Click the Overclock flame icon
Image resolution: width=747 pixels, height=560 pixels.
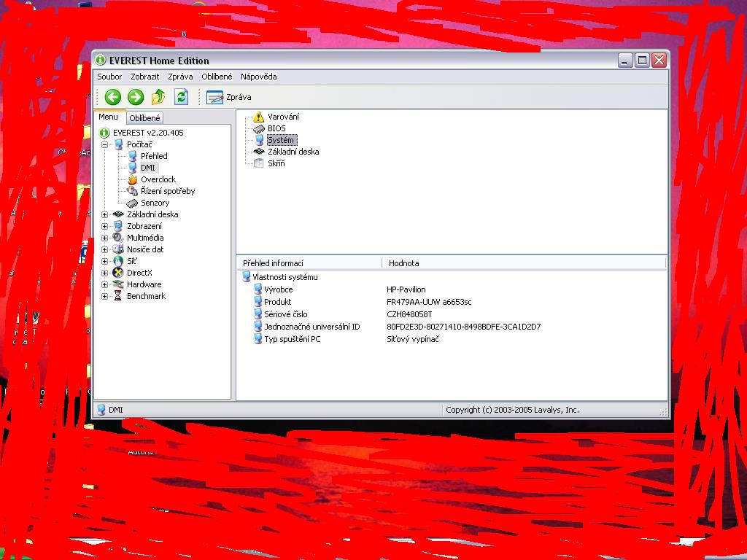[133, 179]
